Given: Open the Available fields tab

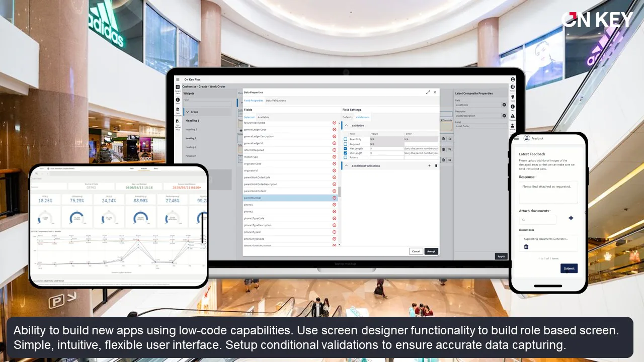Looking at the screenshot, I should tap(263, 117).
